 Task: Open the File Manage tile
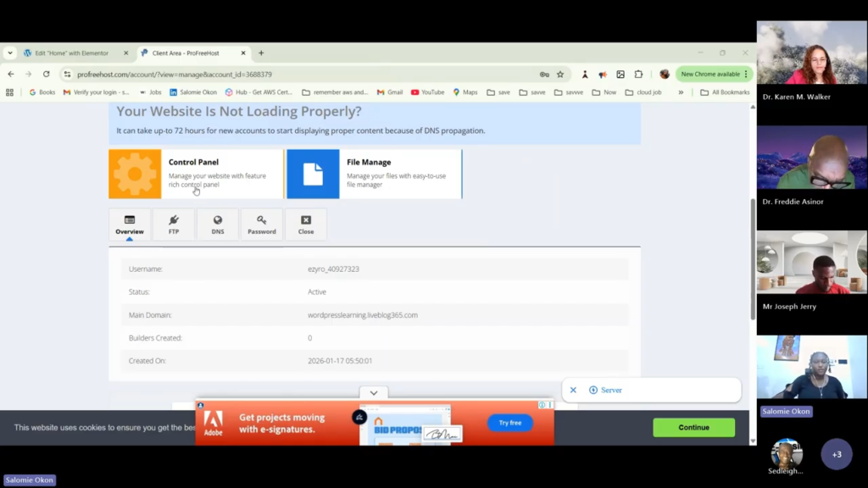(x=313, y=174)
